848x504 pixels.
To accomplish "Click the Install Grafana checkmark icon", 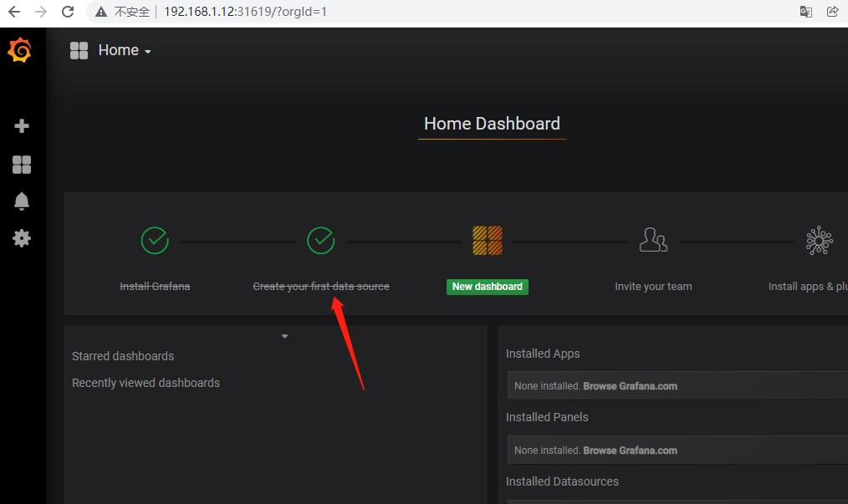I will point(155,241).
